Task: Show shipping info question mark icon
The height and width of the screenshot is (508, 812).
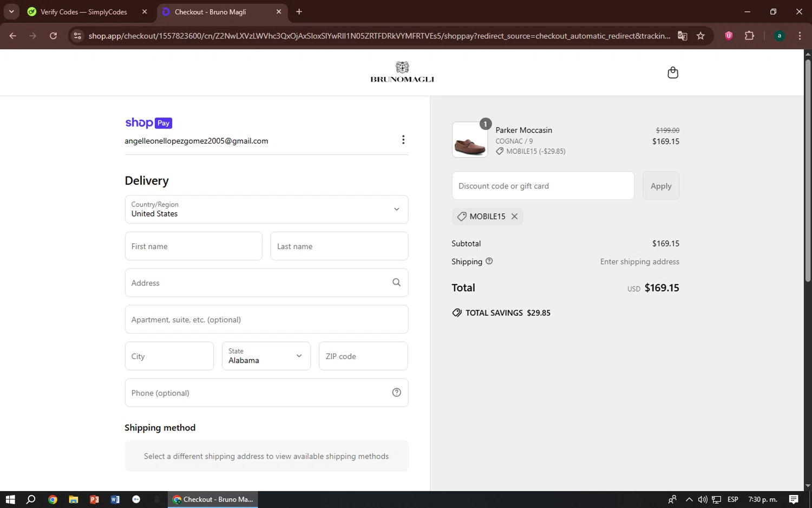Action: 489,261
